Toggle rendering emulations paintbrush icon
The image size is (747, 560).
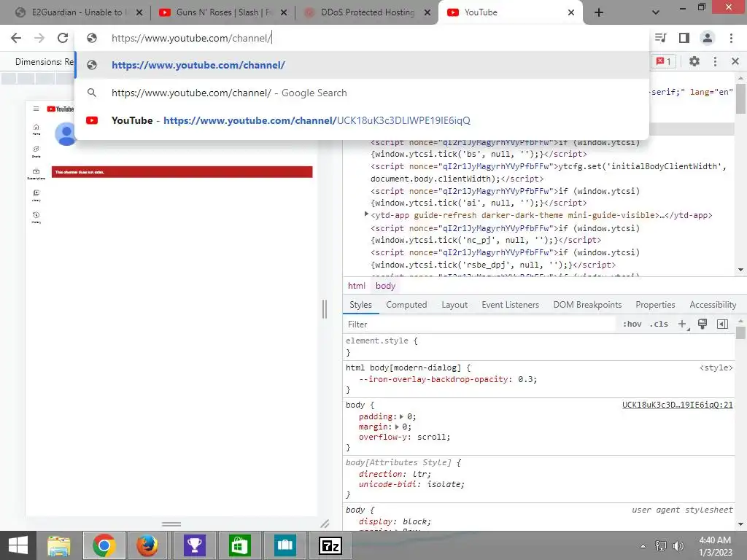(x=703, y=324)
